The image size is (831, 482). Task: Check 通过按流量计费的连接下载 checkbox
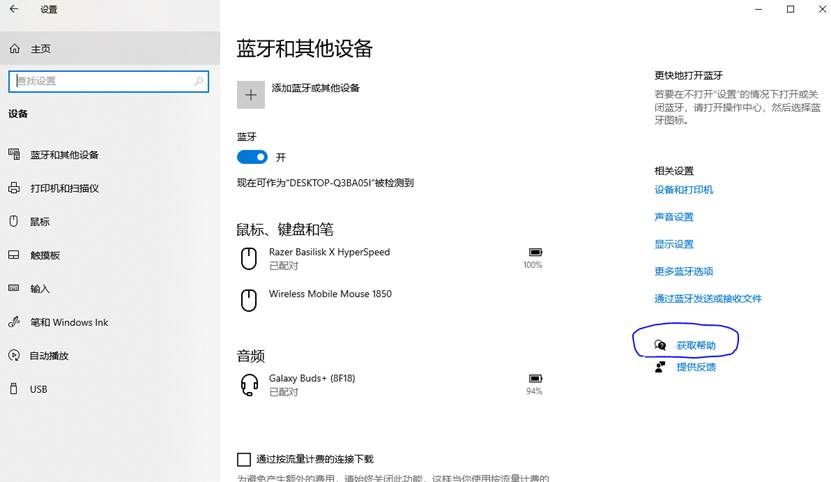(x=244, y=459)
